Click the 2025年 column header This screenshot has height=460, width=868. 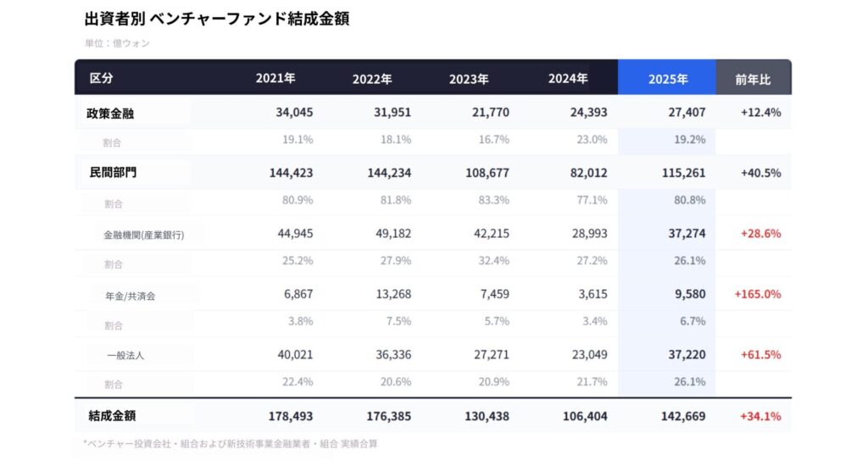point(667,79)
